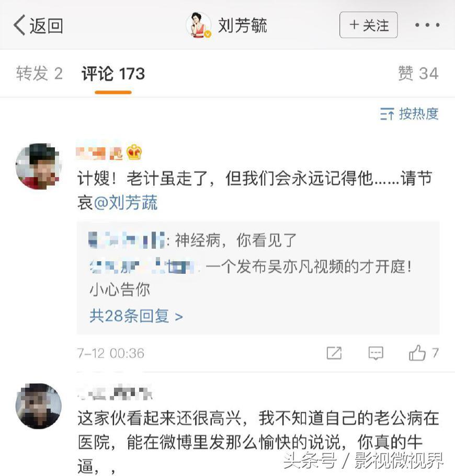The height and width of the screenshot is (476, 455).
Task: Click the 返回 back text
Action: pyautogui.click(x=46, y=25)
